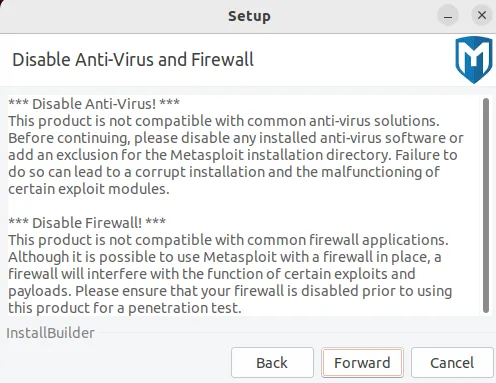This screenshot has height=383, width=496.
Task: Click the line starting 'add an exclusion'
Action: click(233, 155)
